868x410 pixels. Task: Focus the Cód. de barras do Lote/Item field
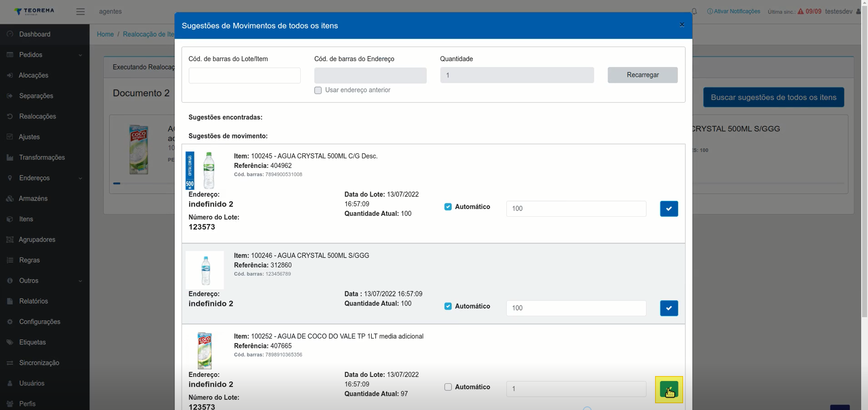point(245,76)
